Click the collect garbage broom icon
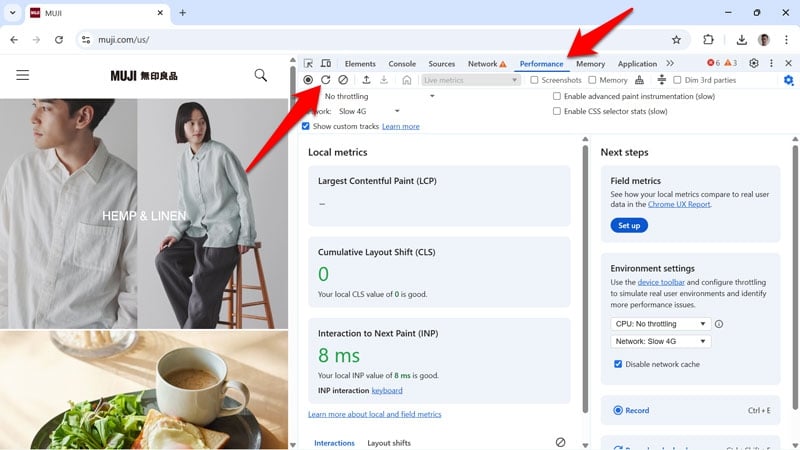 click(639, 80)
